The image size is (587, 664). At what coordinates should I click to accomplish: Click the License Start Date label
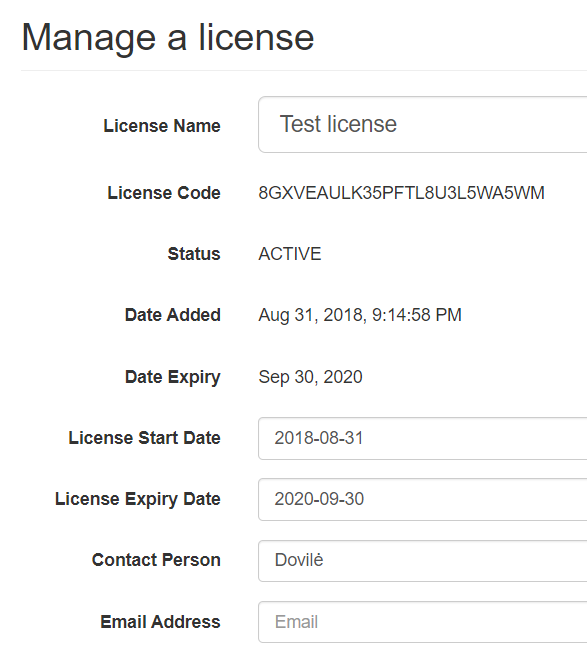pos(144,437)
